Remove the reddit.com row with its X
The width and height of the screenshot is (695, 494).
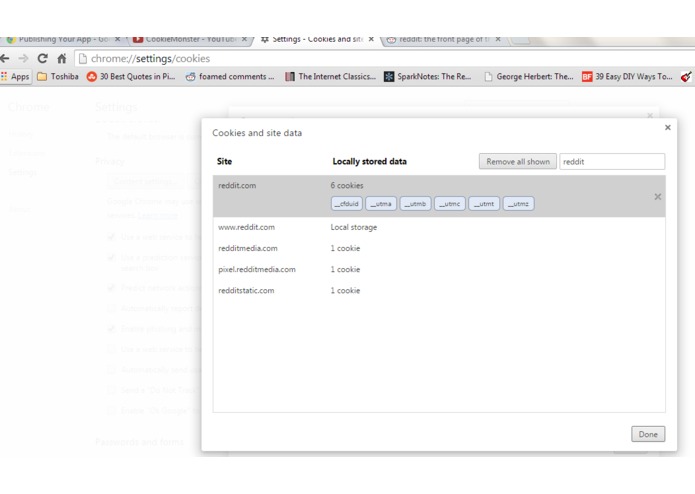[x=658, y=197]
